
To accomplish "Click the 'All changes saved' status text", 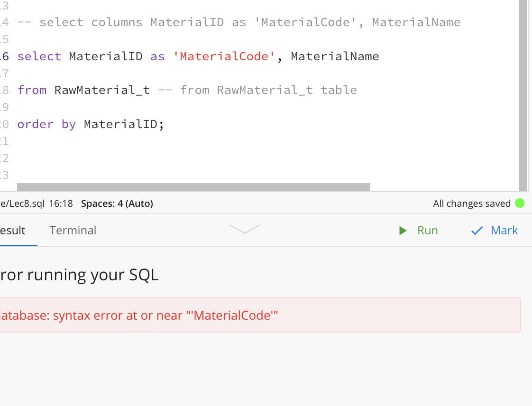I will click(472, 203).
